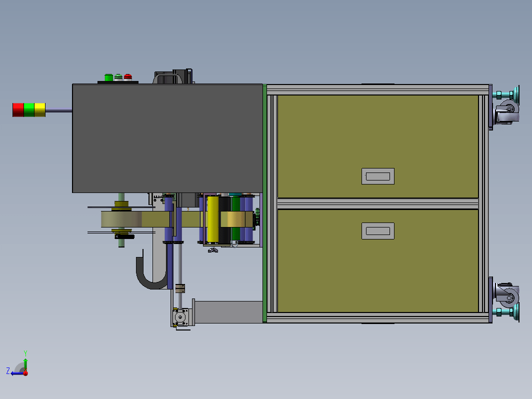
Task: Select the thin rod holding the signal tower
Action: [x=58, y=110]
